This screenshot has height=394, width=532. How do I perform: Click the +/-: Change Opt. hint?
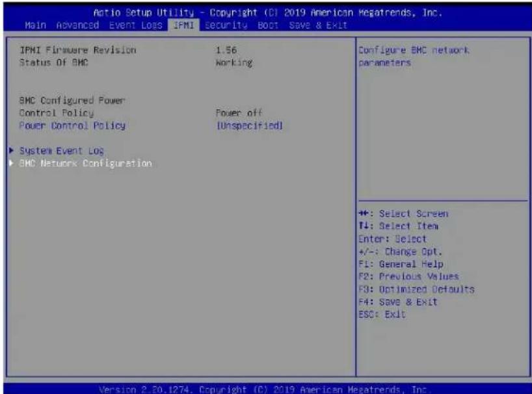pos(401,252)
